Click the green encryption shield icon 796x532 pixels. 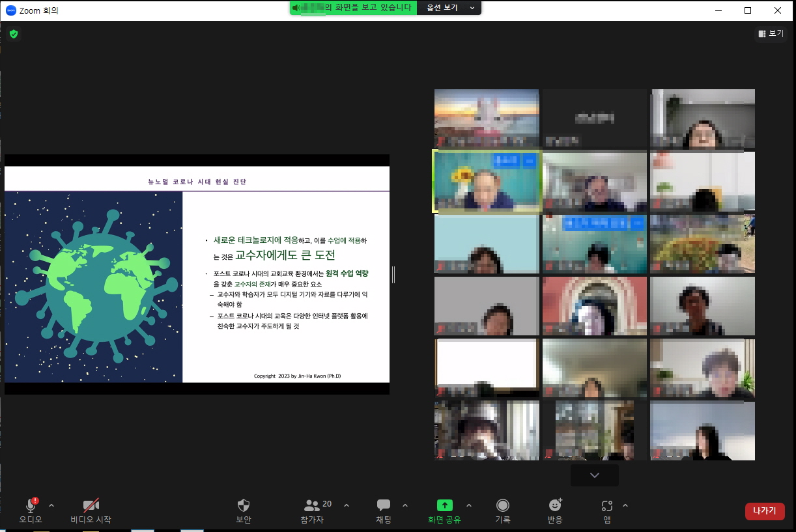tap(14, 34)
